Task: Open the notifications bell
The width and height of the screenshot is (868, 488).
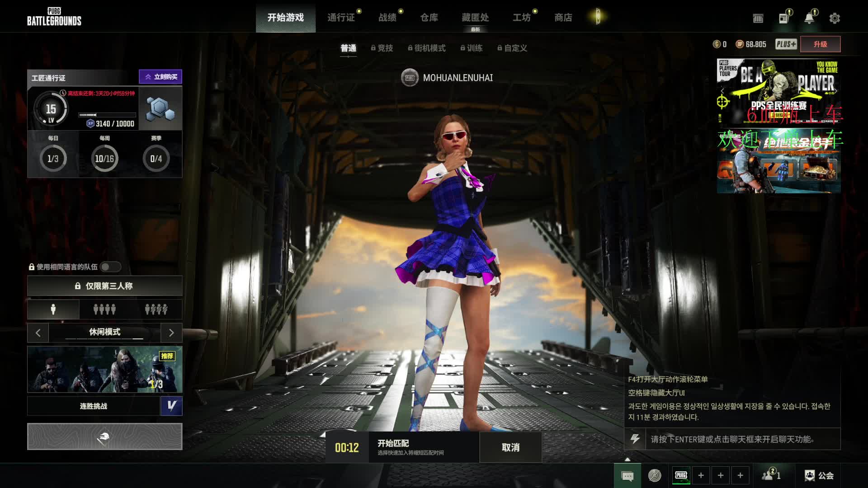Action: (809, 18)
